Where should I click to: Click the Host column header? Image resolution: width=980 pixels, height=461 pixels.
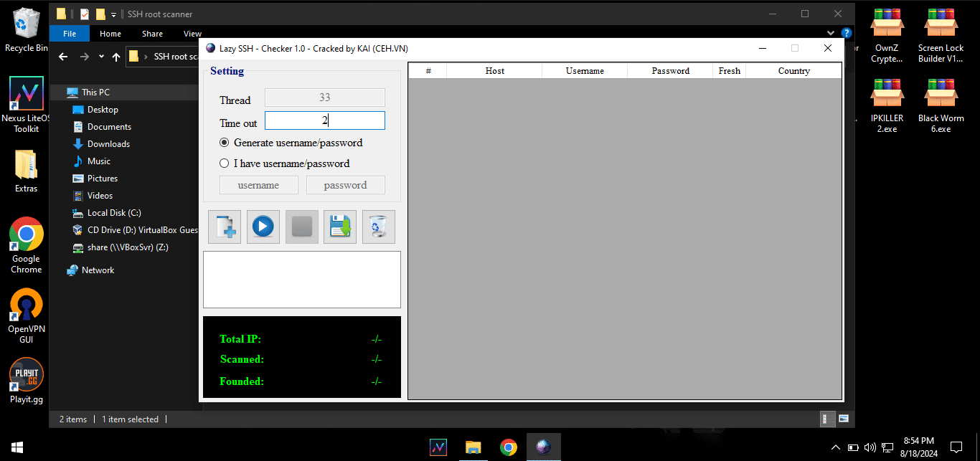coord(494,71)
